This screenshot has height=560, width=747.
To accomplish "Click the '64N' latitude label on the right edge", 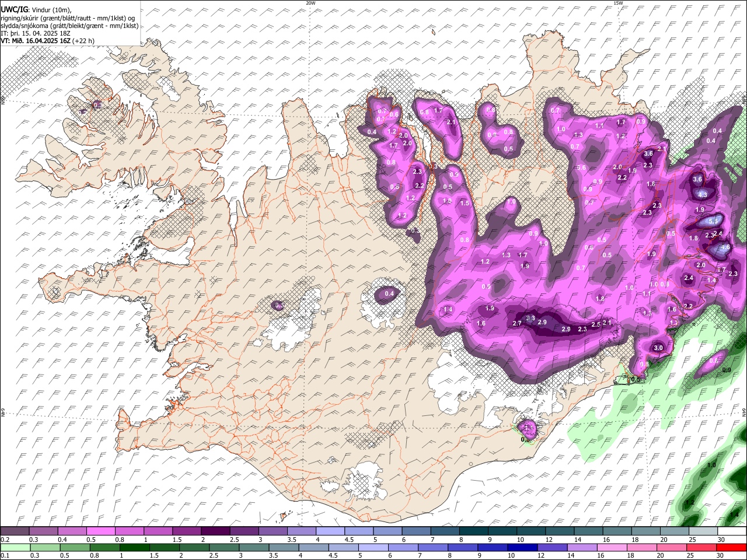I will pos(744,411).
